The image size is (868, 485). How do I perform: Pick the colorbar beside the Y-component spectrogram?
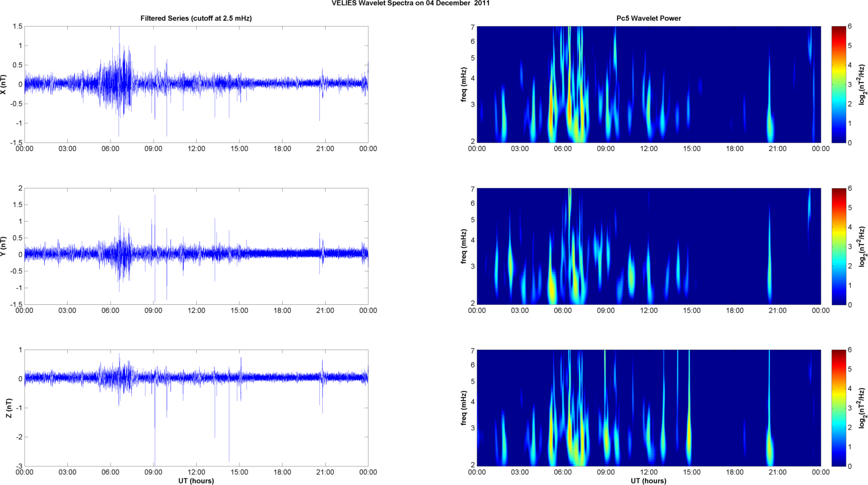point(838,246)
